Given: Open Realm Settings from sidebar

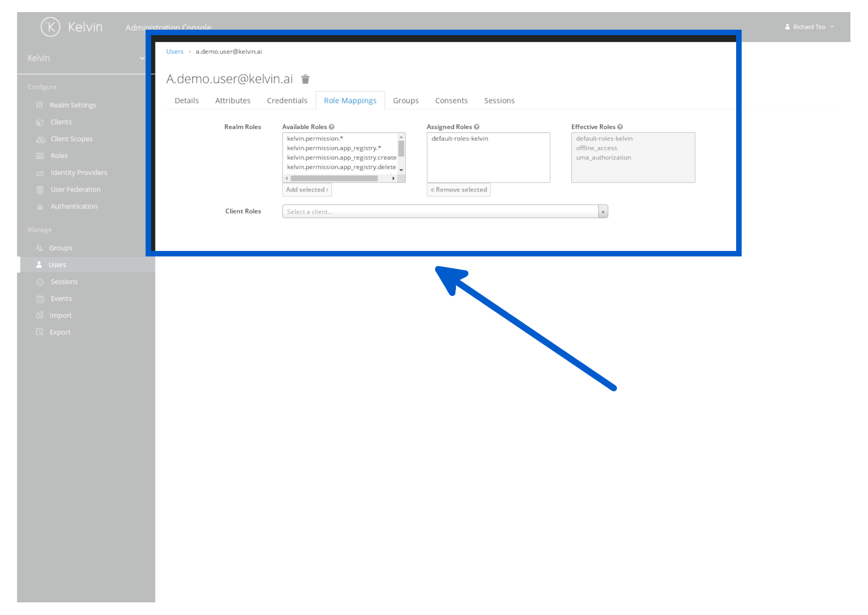Looking at the screenshot, I should [x=73, y=105].
